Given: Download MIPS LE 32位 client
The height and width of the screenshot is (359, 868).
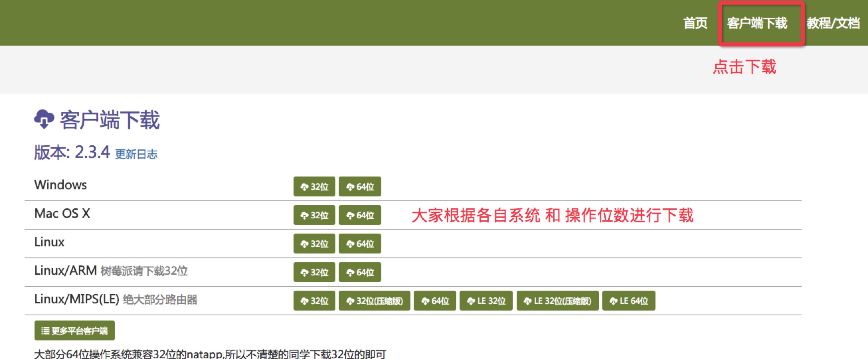Looking at the screenshot, I should (x=485, y=301).
